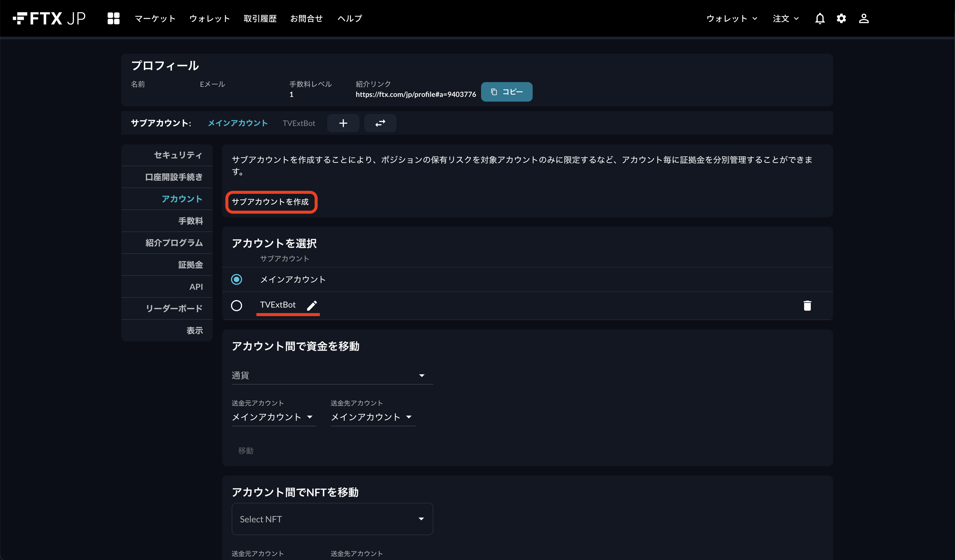Open the apps grid icon in header
The width and height of the screenshot is (955, 560).
[113, 18]
